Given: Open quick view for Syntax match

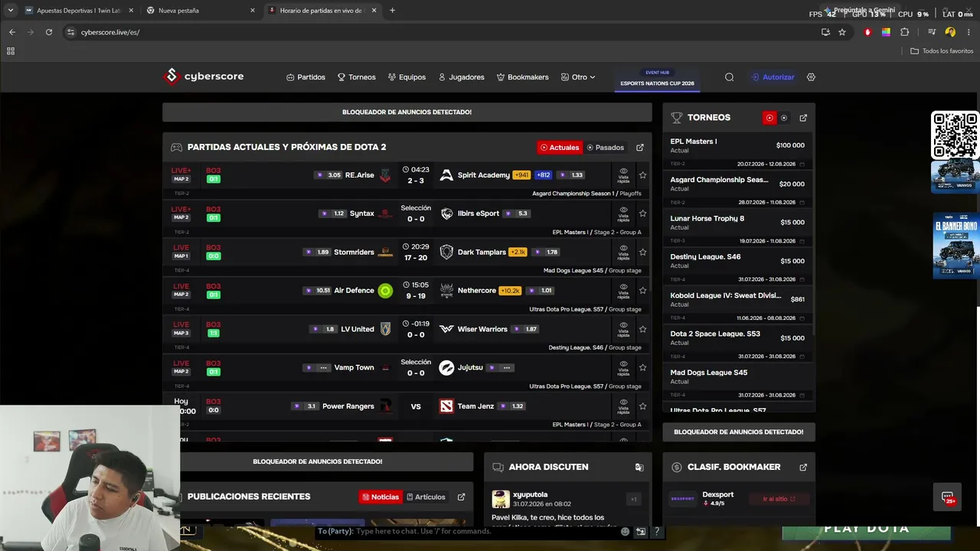Looking at the screenshot, I should [623, 214].
